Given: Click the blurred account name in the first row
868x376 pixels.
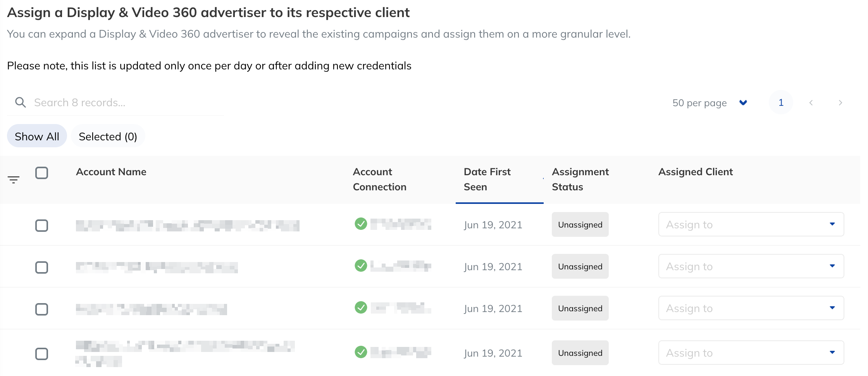Looking at the screenshot, I should [188, 226].
